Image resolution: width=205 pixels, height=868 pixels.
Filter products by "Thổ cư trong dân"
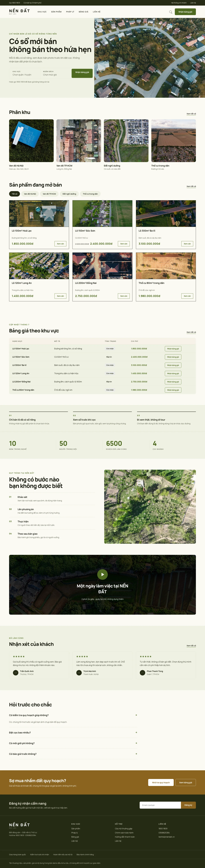(x=90, y=194)
